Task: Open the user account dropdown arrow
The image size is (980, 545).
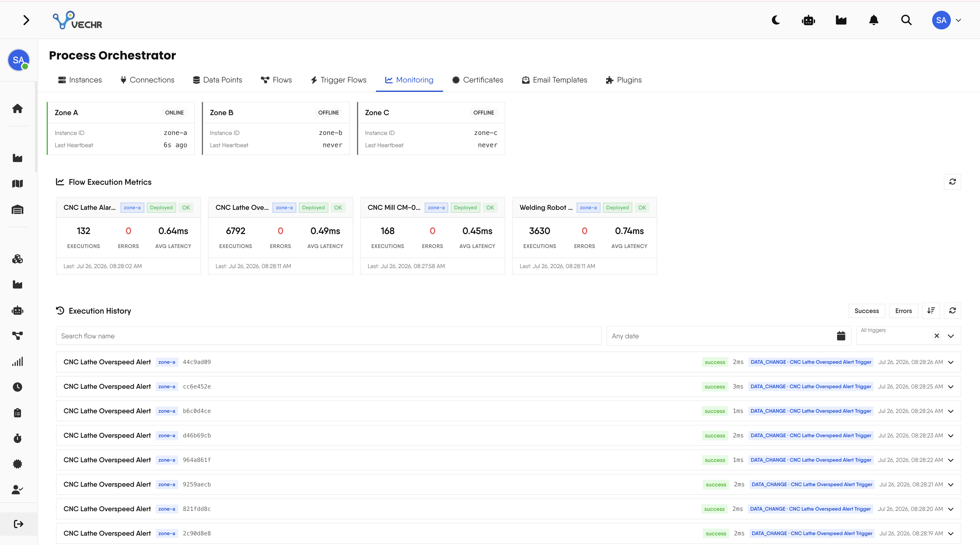Action: 958,20
